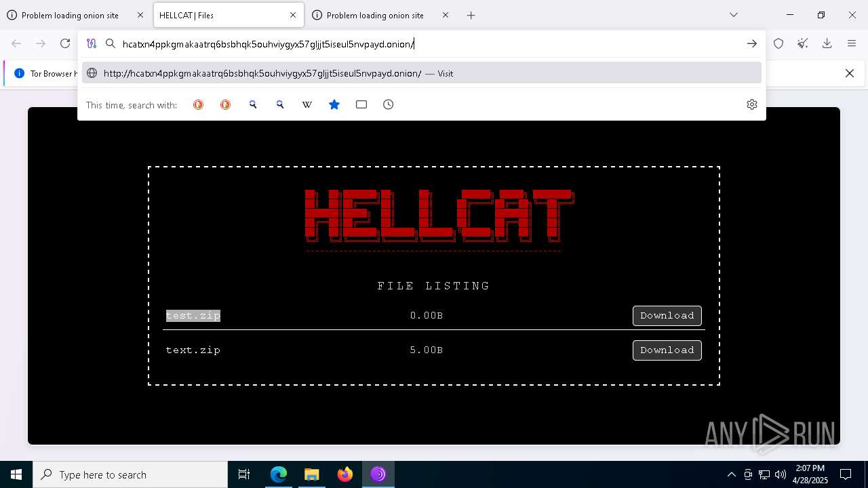868x488 pixels.
Task: Open the notification center
Action: point(846,474)
